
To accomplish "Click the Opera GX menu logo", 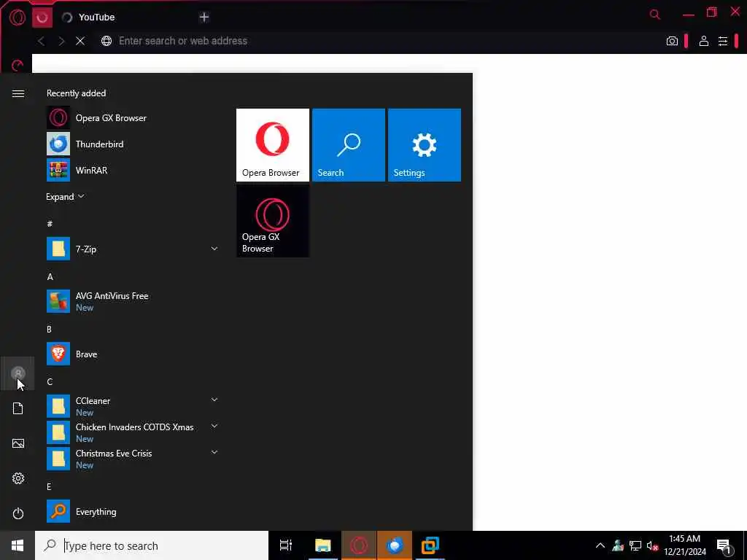I will pos(18,17).
